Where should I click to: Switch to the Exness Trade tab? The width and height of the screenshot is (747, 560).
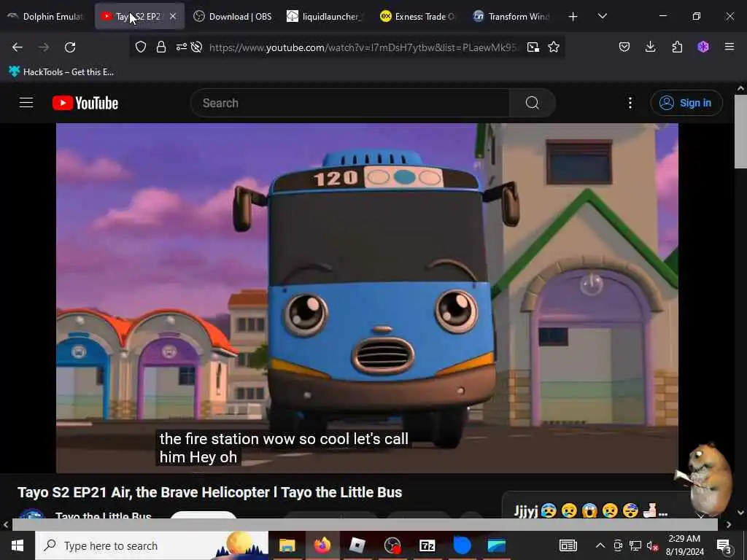coord(418,16)
